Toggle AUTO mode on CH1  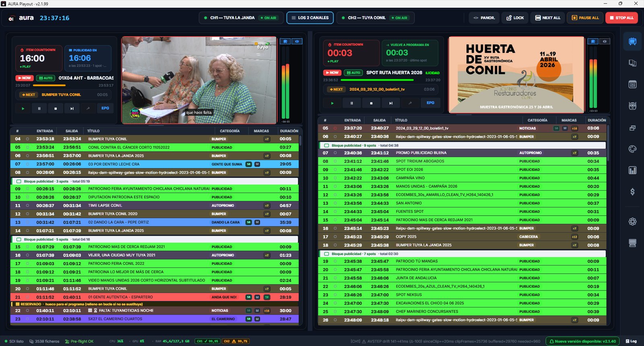[x=45, y=78]
